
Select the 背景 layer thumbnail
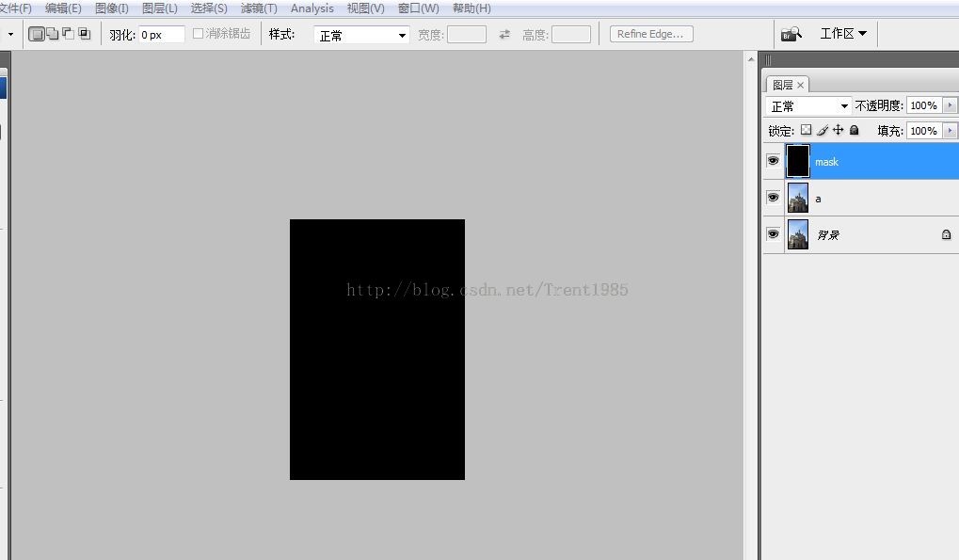pos(797,234)
